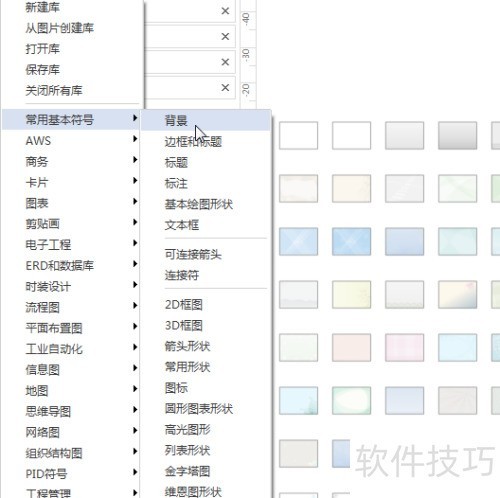The image size is (500, 498).
Task: Expand the AWS submenu arrow
Action: click(x=135, y=139)
